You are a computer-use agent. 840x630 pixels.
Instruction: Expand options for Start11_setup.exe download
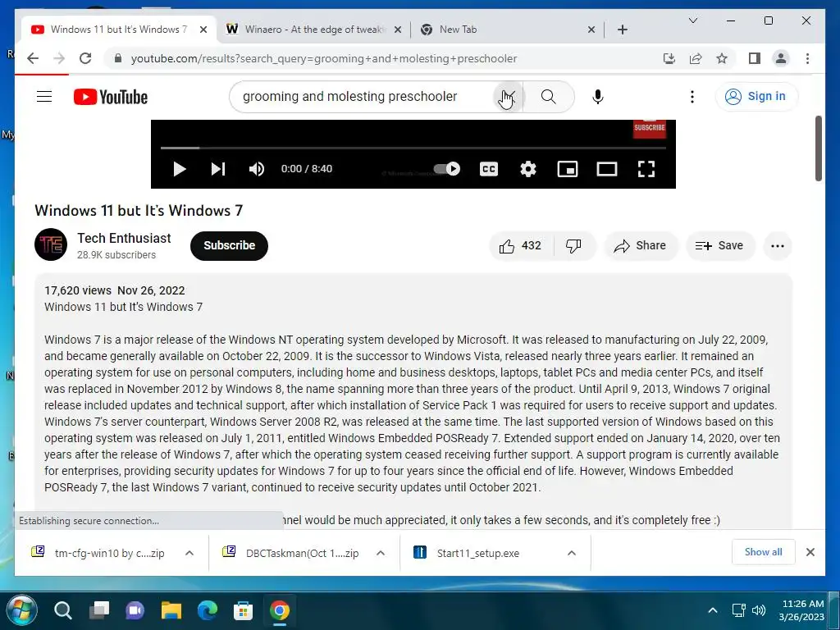click(572, 553)
